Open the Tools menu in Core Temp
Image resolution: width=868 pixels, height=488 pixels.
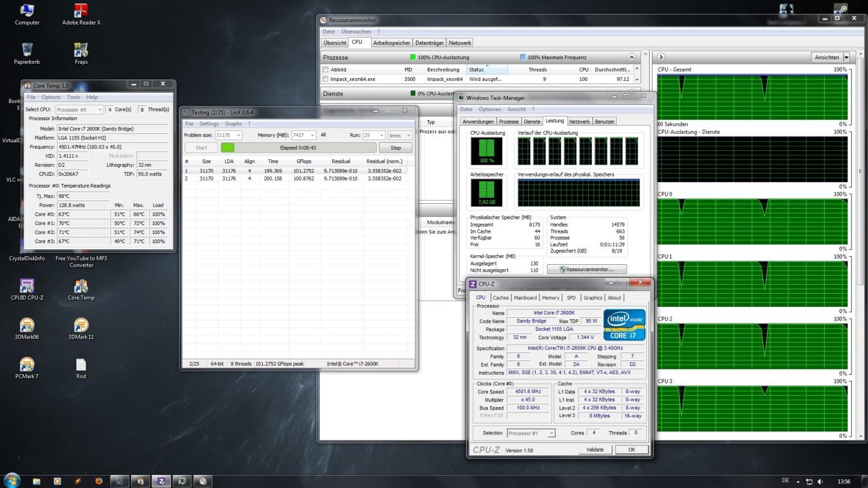[74, 97]
